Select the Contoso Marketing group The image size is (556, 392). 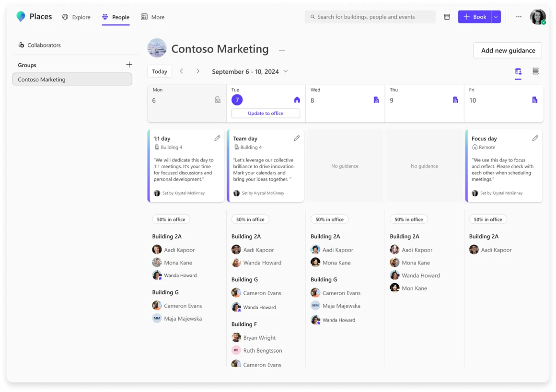point(72,79)
